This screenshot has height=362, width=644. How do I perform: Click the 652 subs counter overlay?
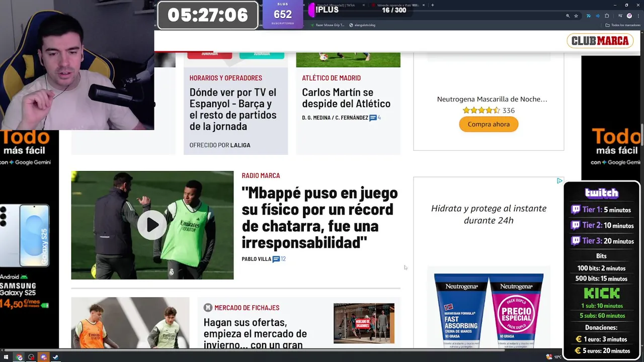tap(283, 15)
